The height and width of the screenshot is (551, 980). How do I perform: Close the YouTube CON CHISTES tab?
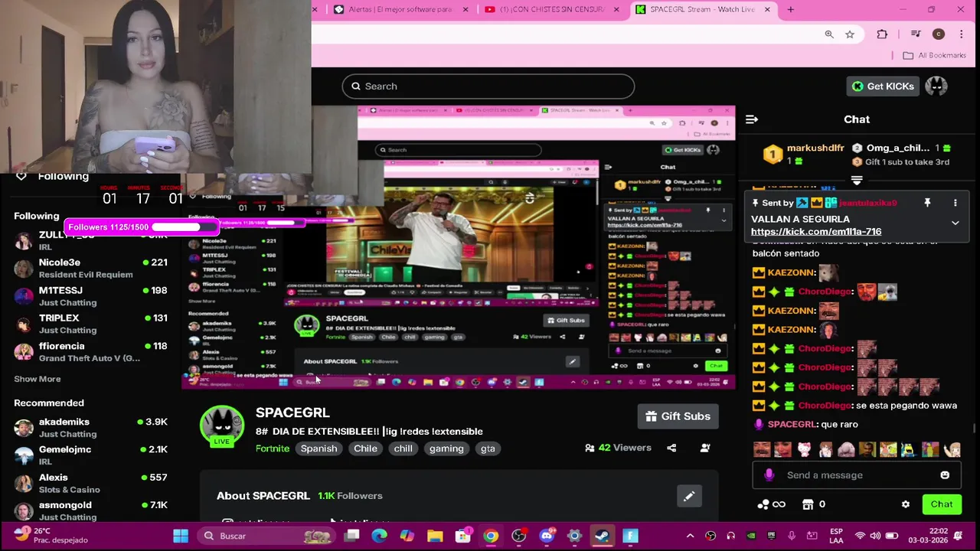616,9
